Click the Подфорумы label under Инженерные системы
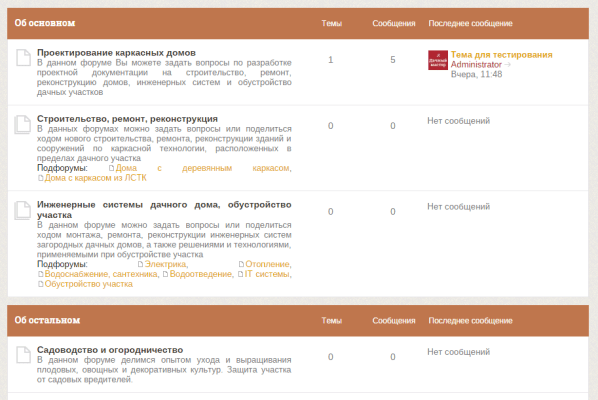This screenshot has height=400, width=598. [62, 264]
